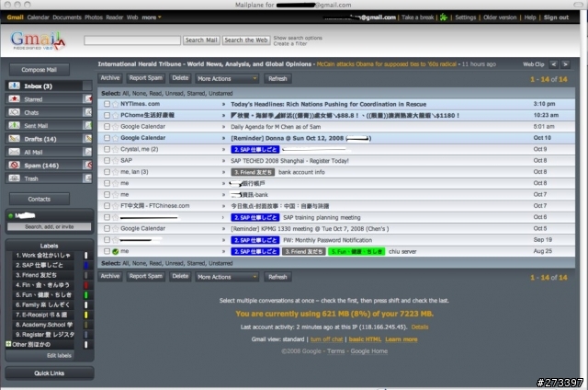
Task: Open the Inbox folder icon
Action: [x=15, y=86]
